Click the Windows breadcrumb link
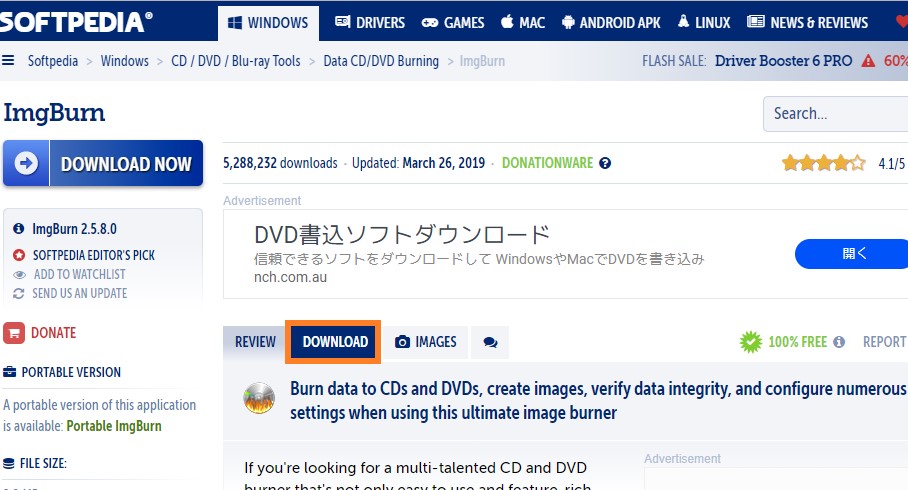Image resolution: width=908 pixels, height=490 pixels. [125, 61]
